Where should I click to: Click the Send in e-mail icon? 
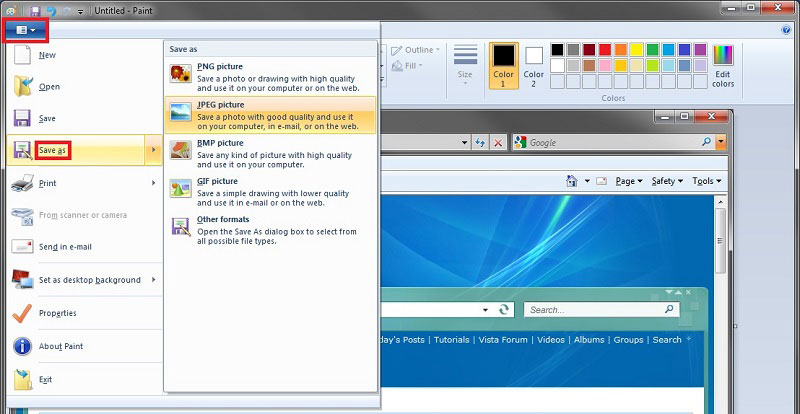(x=22, y=247)
